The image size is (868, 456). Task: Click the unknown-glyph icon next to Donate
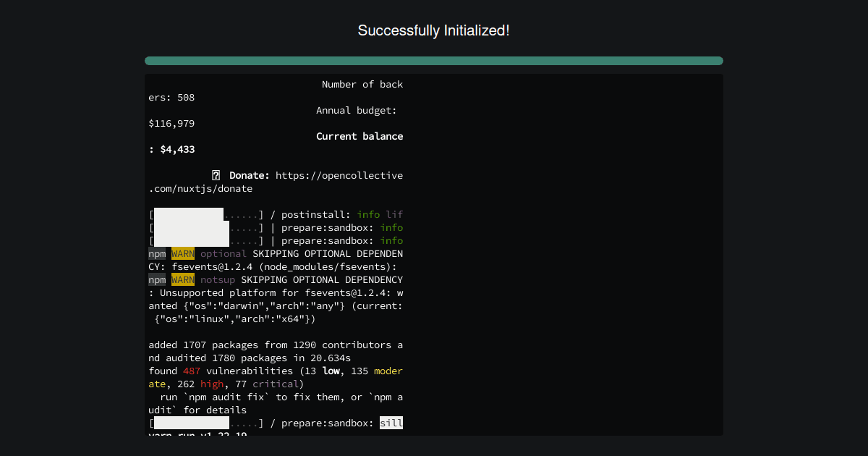click(216, 175)
